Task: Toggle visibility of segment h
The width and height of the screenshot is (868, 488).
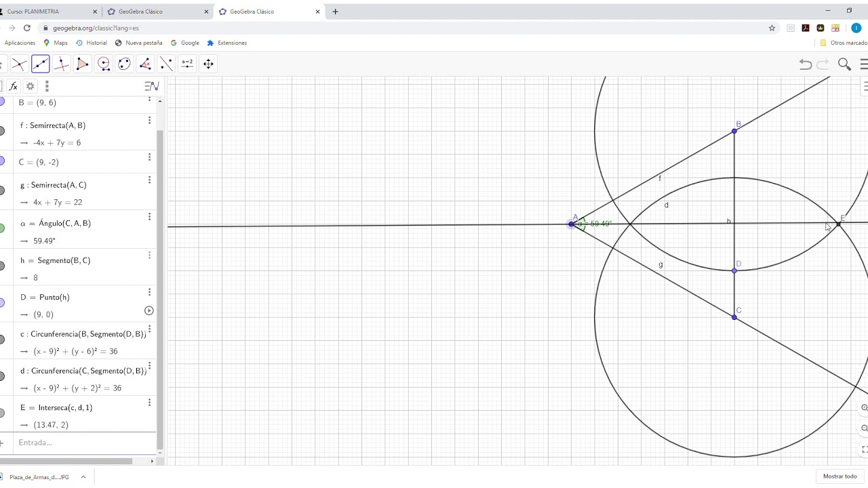Action: coord(1,266)
